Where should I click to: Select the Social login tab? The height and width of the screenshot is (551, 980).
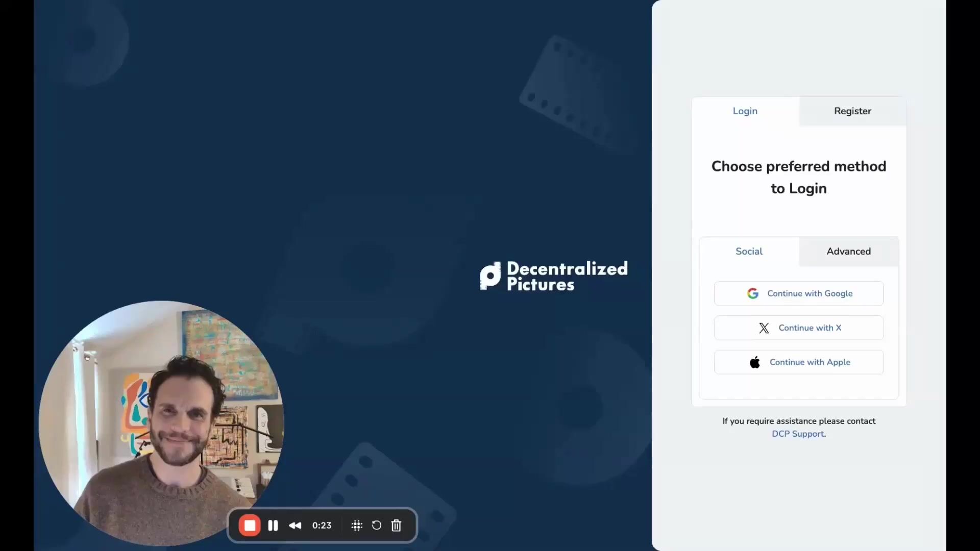pos(749,252)
